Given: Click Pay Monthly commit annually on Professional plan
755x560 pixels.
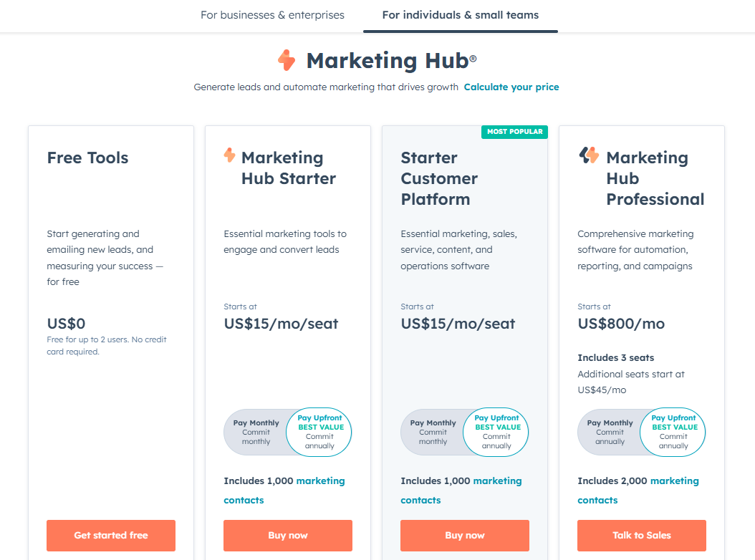Looking at the screenshot, I should click(610, 432).
